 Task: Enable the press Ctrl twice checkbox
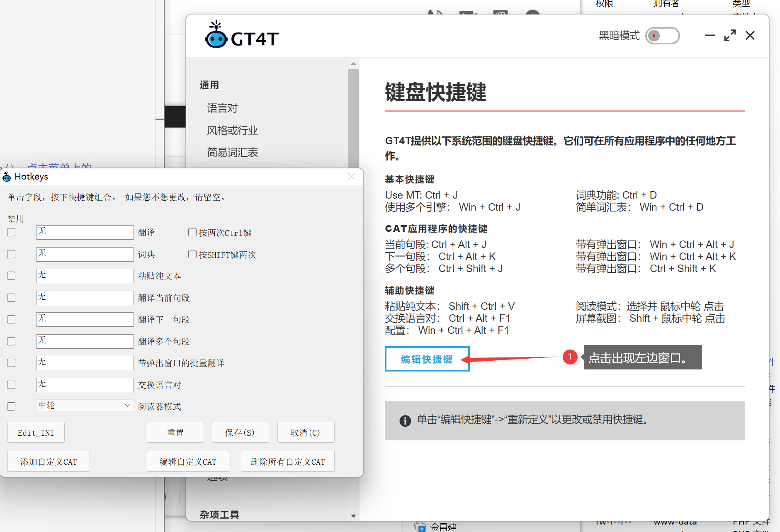tap(192, 232)
